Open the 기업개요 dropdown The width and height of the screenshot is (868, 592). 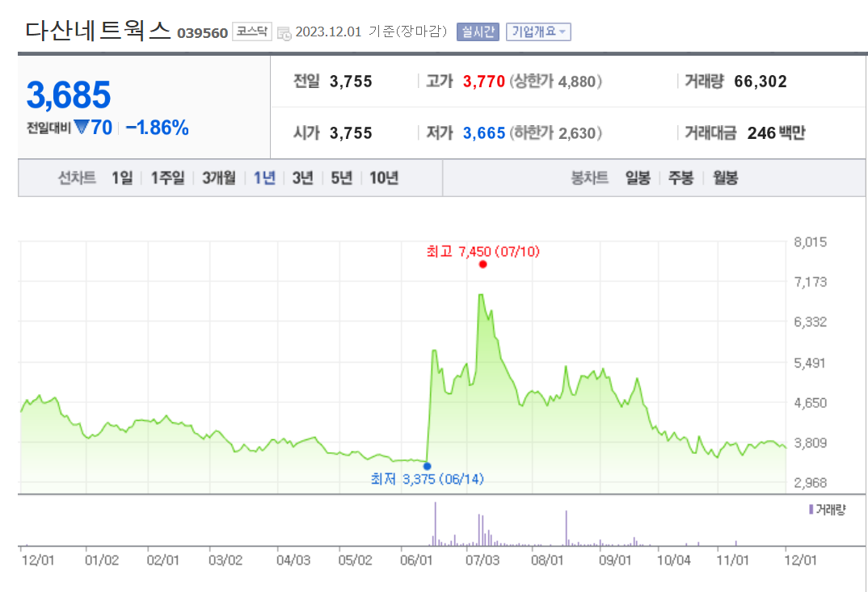pyautogui.click(x=538, y=32)
